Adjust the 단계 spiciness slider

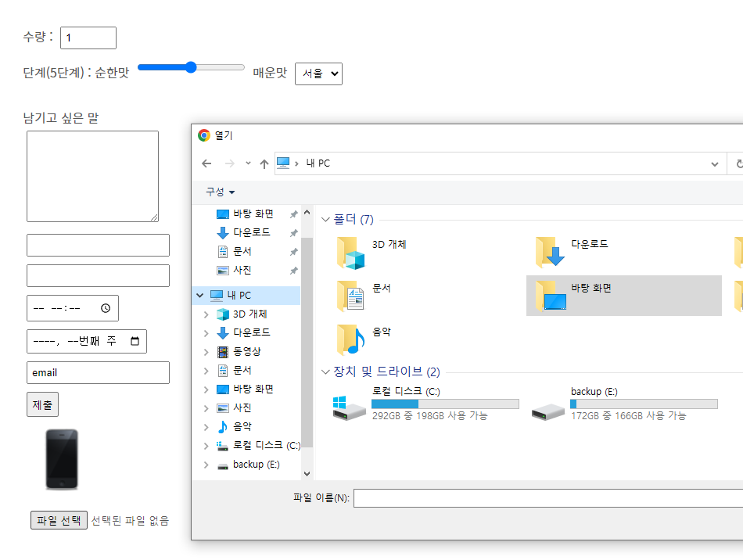click(191, 67)
